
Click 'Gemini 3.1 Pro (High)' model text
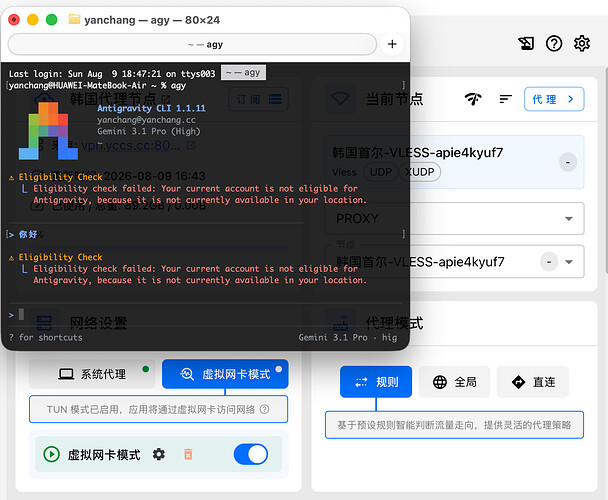149,131
